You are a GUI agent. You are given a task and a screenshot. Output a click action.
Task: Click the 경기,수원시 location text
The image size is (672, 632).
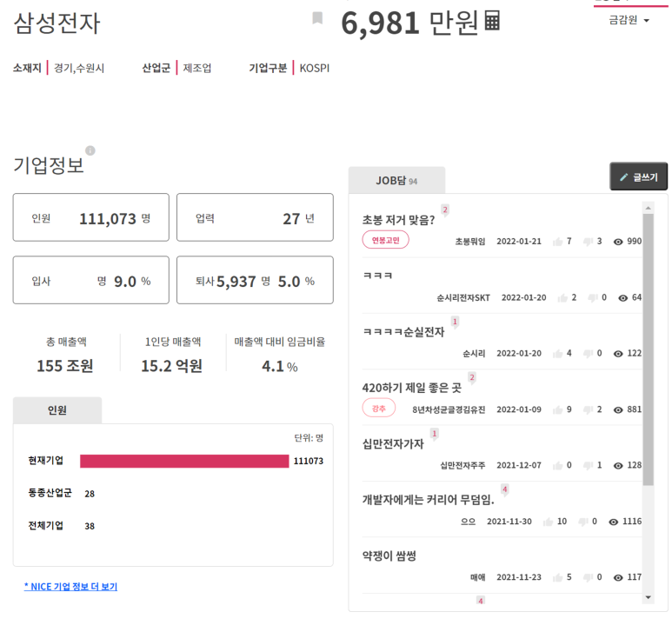tap(79, 68)
